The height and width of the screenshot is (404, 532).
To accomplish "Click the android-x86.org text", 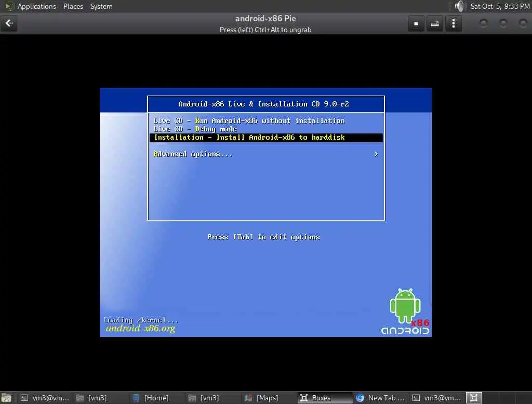I will tap(140, 328).
